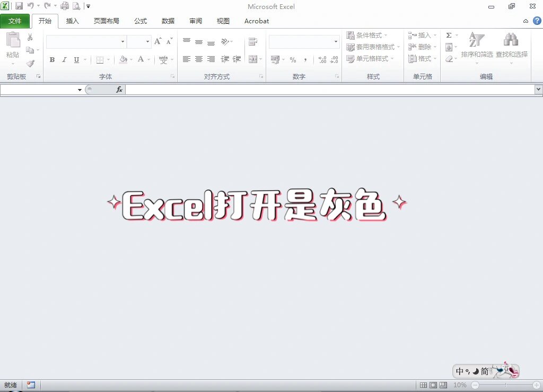The image size is (543, 392).
Task: Switch to the 审阅 tab
Action: click(196, 21)
